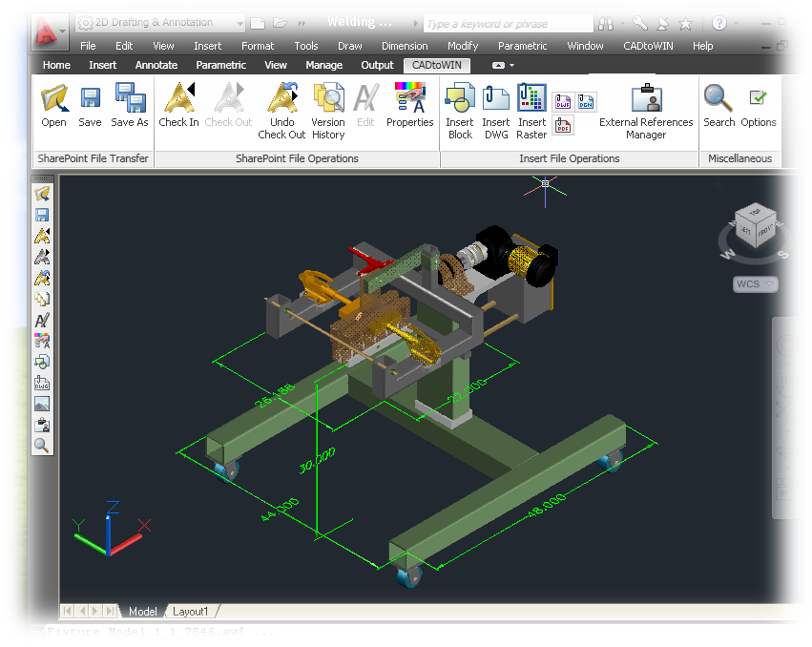Open the File menu

(88, 46)
